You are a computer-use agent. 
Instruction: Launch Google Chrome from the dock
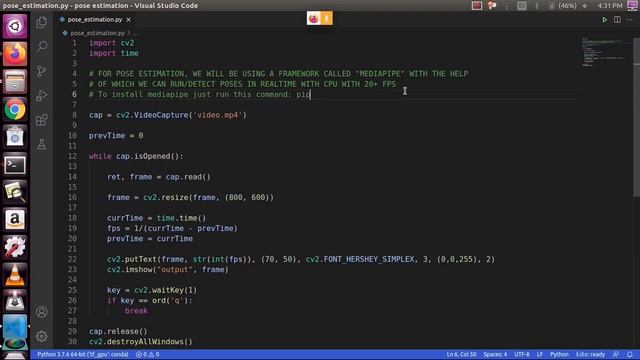tap(15, 109)
